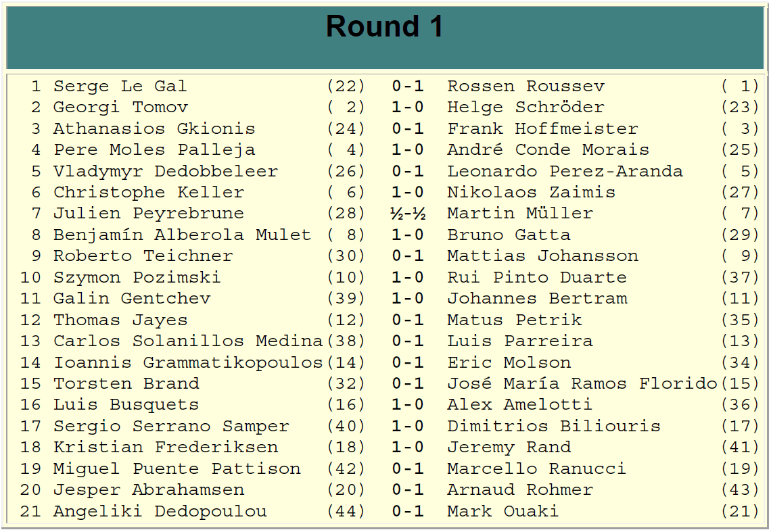Screen dimensions: 771x532
Task: Click the Round 1 header title
Action: [385, 26]
